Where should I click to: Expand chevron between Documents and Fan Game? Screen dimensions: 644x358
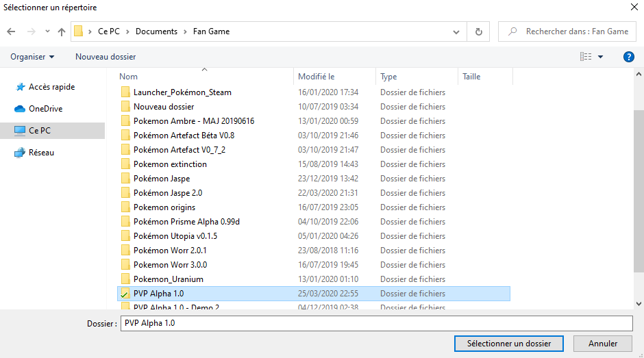(185, 31)
